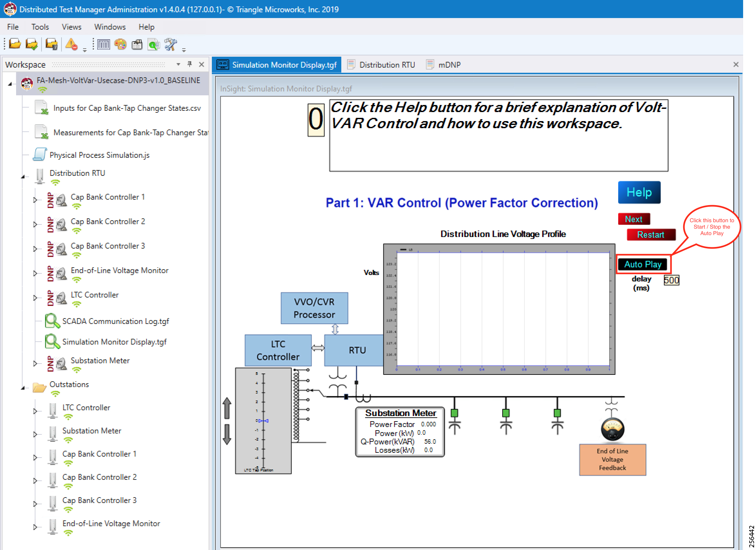
Task: Click device icon beside Outstations Cap Bank Controller 2
Action: [x=52, y=480]
